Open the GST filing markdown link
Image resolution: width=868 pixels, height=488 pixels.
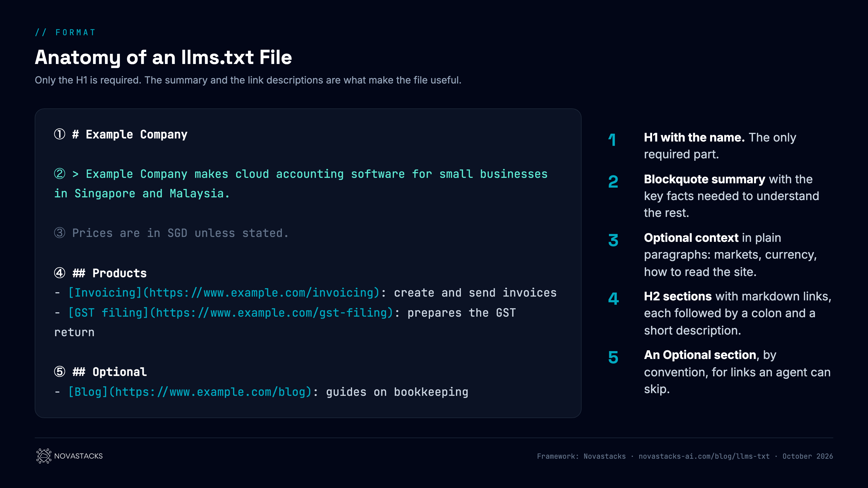click(231, 313)
